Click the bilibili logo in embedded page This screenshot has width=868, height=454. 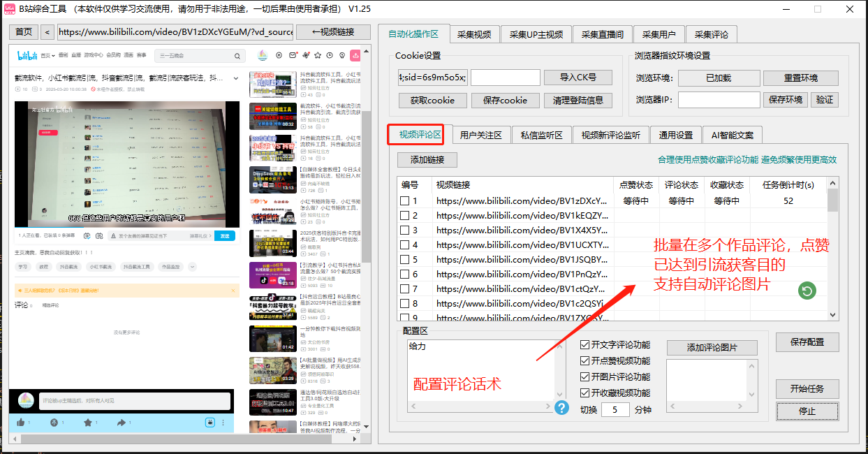(x=27, y=55)
